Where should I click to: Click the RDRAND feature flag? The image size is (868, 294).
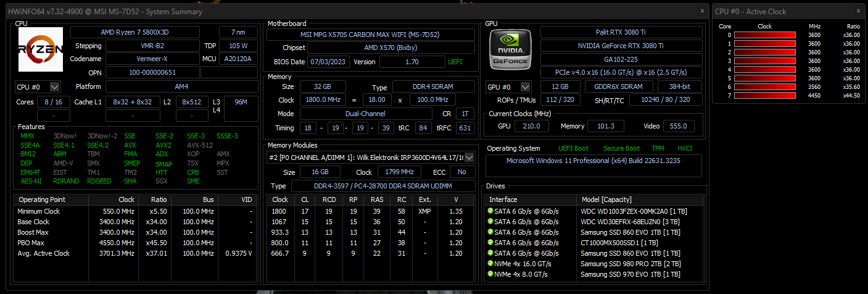point(65,182)
